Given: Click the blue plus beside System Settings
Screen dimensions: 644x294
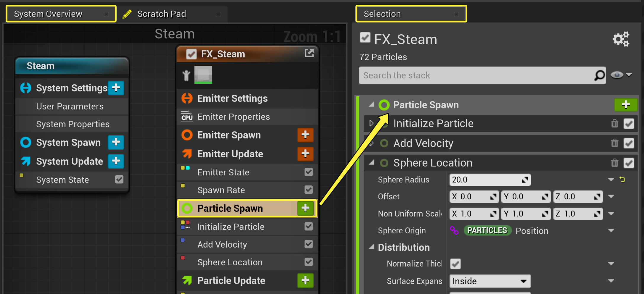Looking at the screenshot, I should [x=116, y=88].
